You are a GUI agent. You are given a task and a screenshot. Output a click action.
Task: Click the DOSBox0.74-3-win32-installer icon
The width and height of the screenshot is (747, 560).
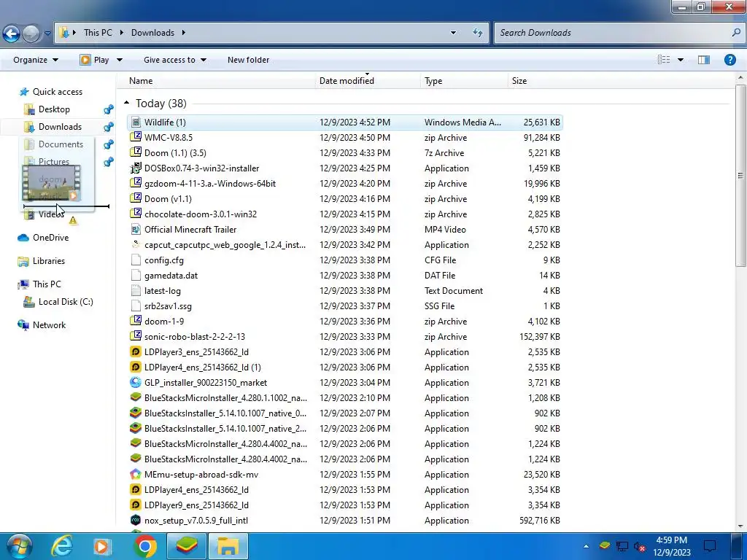(136, 168)
